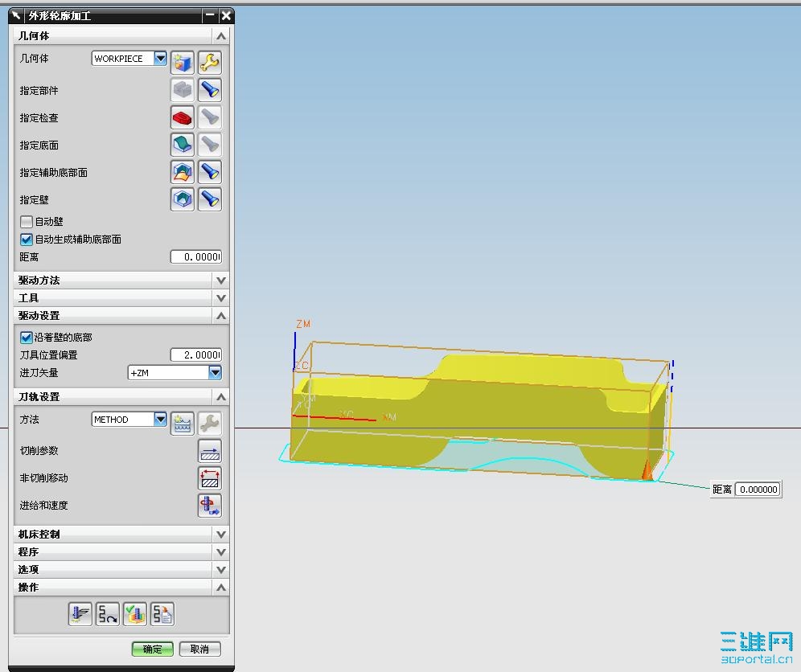801x672 pixels.
Task: Click the dialog options arrow in title bar
Action: pyautogui.click(x=16, y=16)
